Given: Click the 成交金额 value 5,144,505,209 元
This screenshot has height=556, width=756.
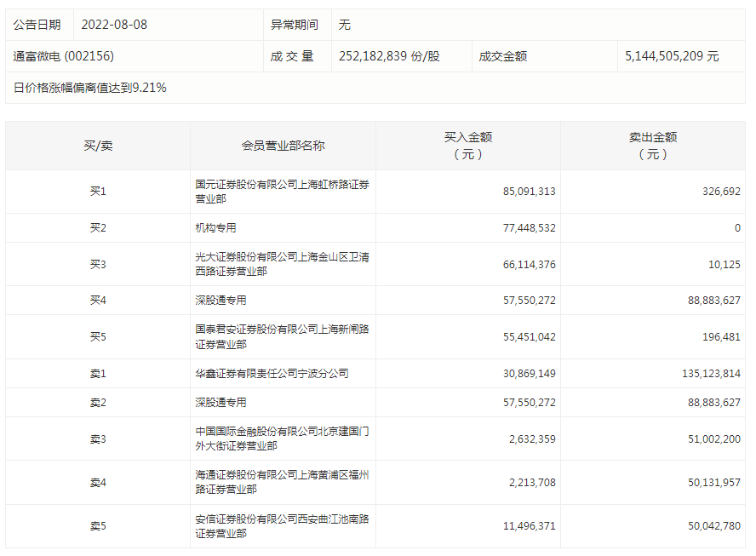Looking at the screenshot, I should pyautogui.click(x=672, y=56).
